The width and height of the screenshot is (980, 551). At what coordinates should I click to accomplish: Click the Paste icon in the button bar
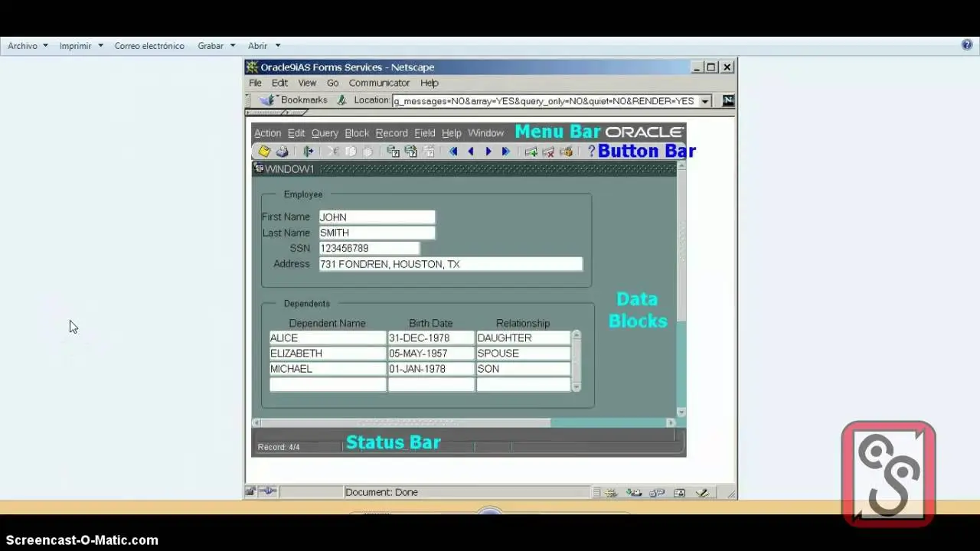pyautogui.click(x=367, y=152)
